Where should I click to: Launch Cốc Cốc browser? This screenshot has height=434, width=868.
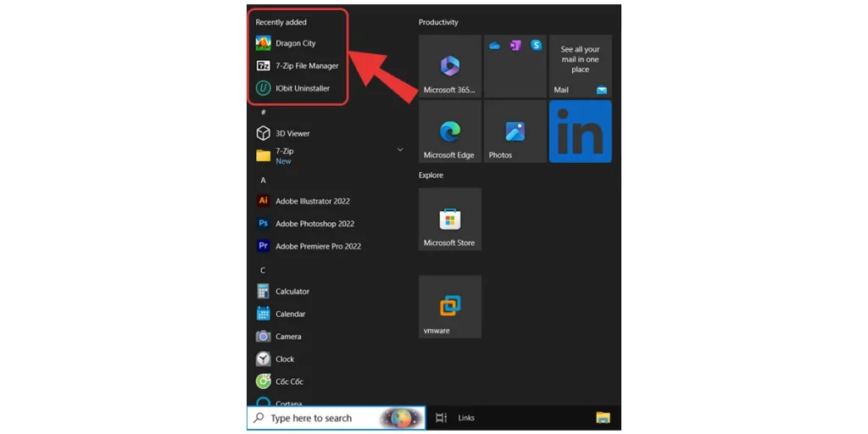click(x=288, y=382)
